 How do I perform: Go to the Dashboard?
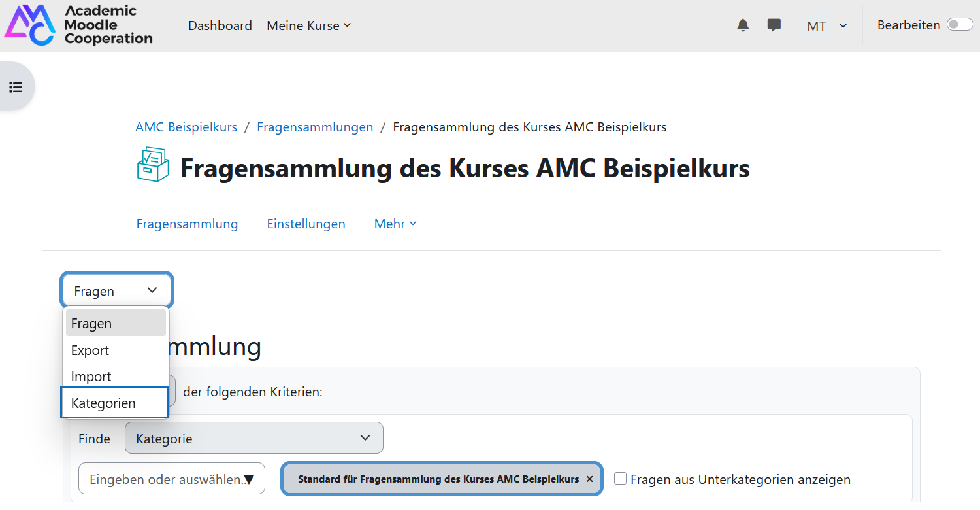click(x=220, y=25)
